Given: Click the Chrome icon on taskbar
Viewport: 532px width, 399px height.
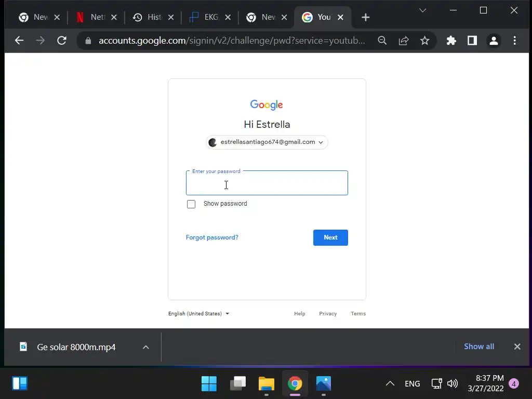Looking at the screenshot, I should pyautogui.click(x=295, y=384).
